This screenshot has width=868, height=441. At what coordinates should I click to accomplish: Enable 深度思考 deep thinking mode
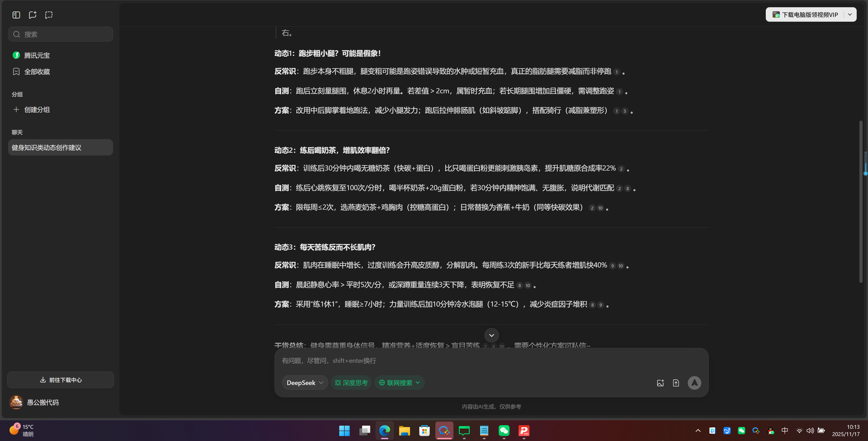coord(351,383)
